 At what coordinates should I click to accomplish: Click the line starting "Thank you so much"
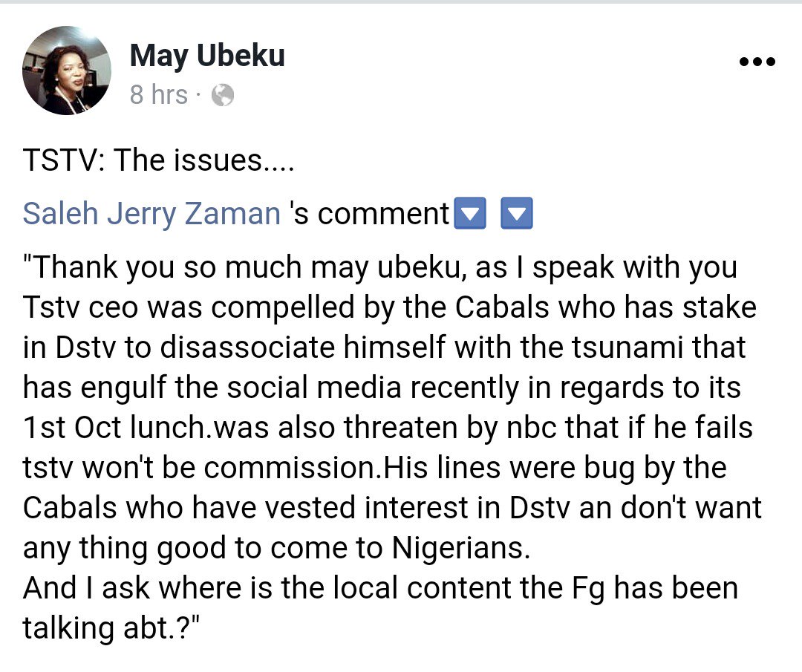point(380,267)
